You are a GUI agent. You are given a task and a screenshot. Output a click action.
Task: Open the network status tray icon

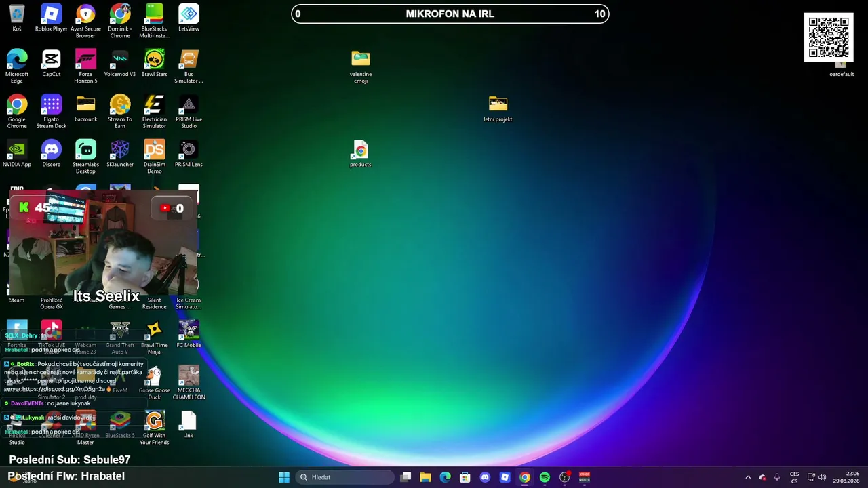coord(811,477)
